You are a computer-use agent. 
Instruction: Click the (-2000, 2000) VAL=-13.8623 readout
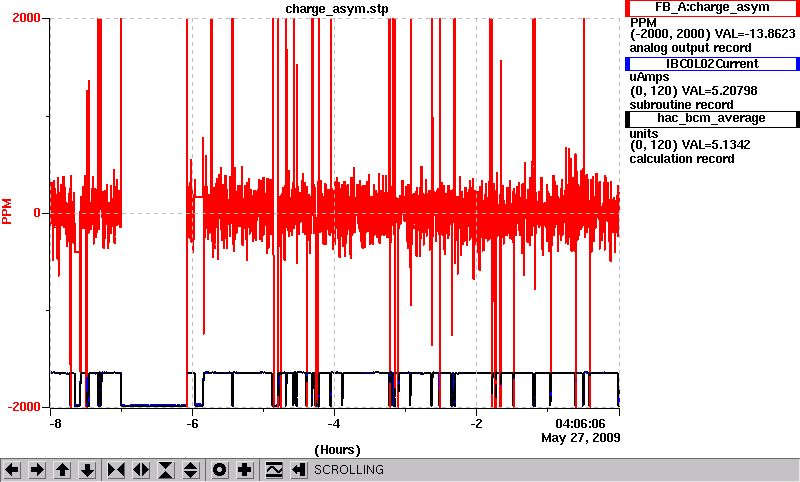point(712,34)
